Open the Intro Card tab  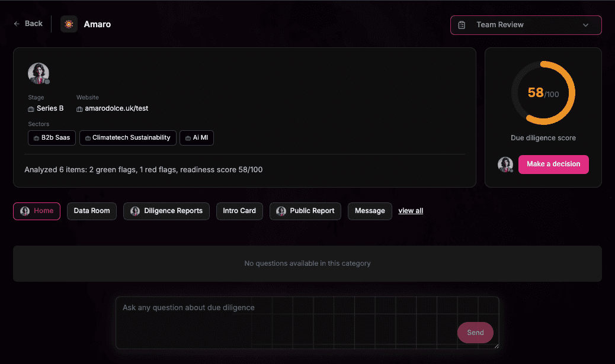pos(239,211)
